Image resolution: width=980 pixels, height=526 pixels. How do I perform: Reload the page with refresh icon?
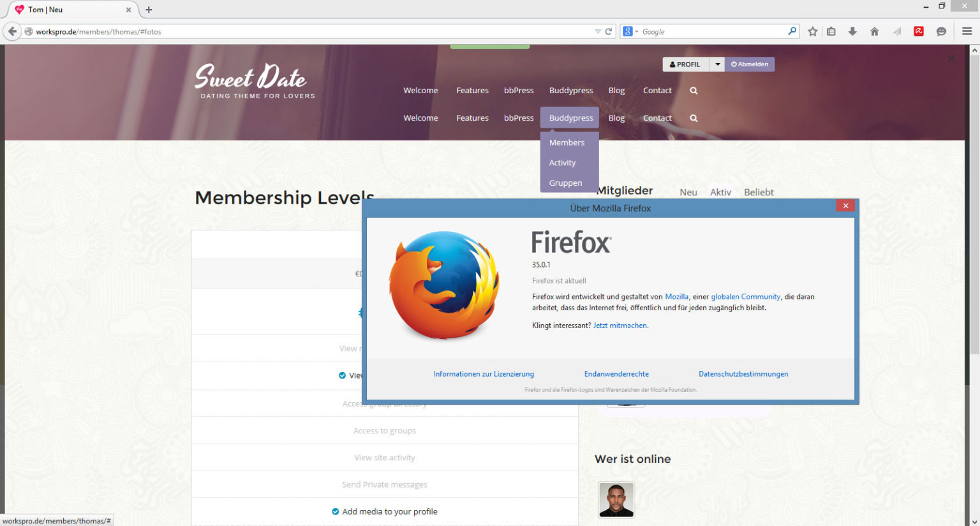609,31
